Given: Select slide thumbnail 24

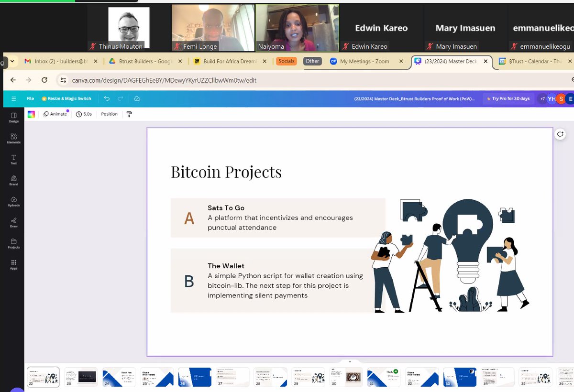Looking at the screenshot, I should point(119,377).
